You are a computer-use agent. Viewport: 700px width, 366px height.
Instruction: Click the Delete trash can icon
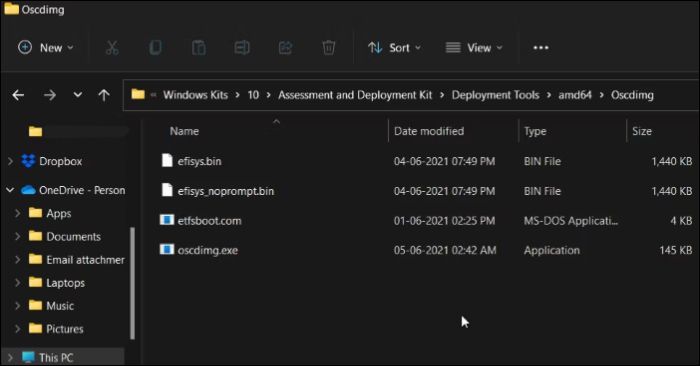click(329, 47)
